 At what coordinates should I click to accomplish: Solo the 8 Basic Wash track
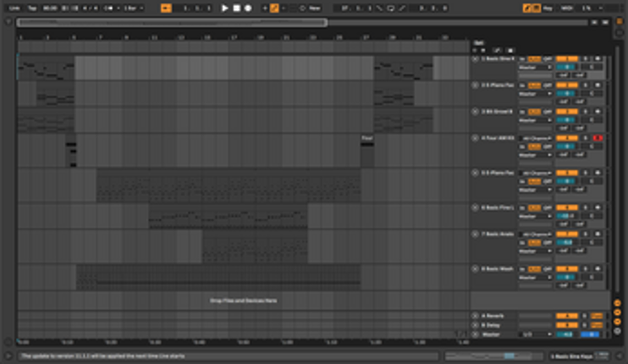click(585, 268)
